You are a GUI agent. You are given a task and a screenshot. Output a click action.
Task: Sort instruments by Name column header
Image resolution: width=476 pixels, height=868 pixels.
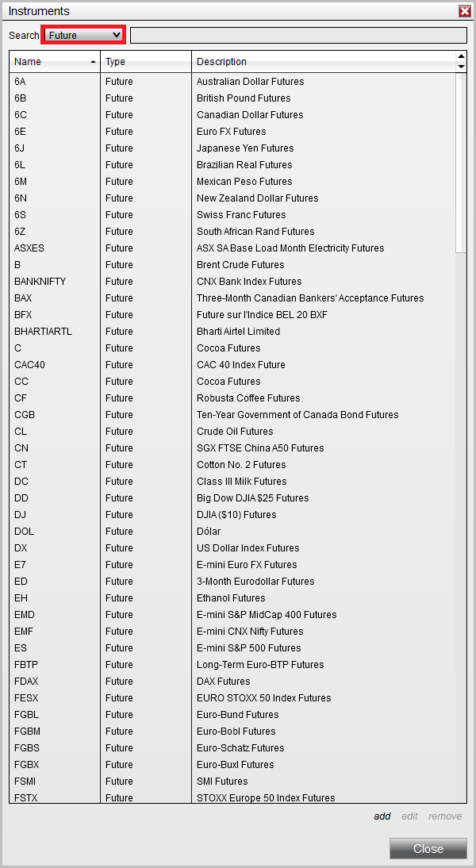coord(54,62)
